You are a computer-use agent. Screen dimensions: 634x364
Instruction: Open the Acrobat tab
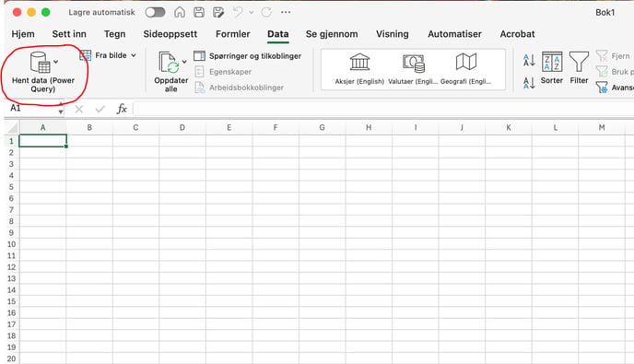[x=518, y=34]
